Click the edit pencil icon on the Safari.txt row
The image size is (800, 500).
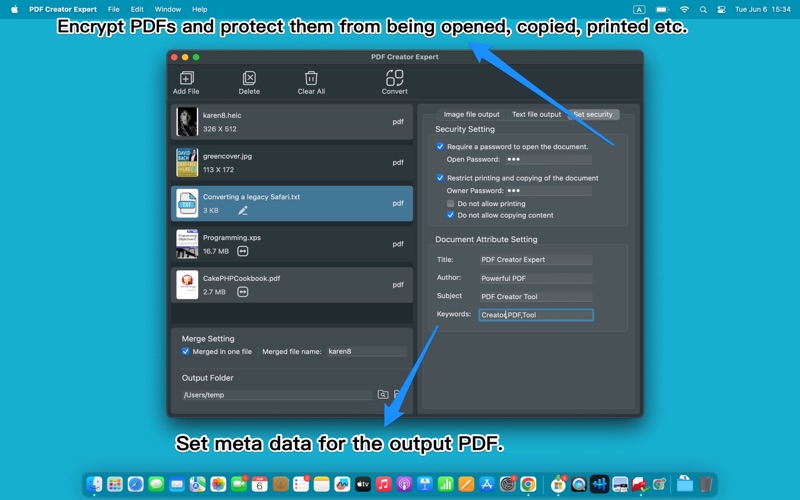243,211
